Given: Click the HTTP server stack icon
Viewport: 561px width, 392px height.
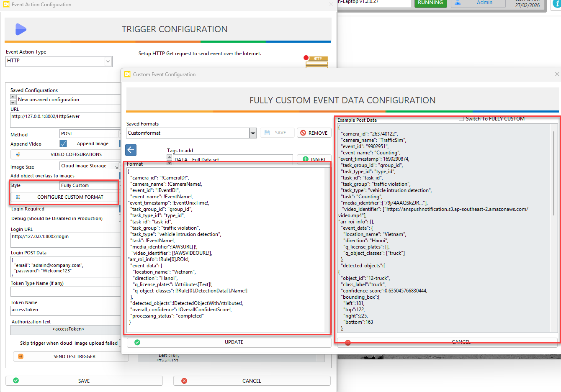Looking at the screenshot, I should (x=317, y=61).
